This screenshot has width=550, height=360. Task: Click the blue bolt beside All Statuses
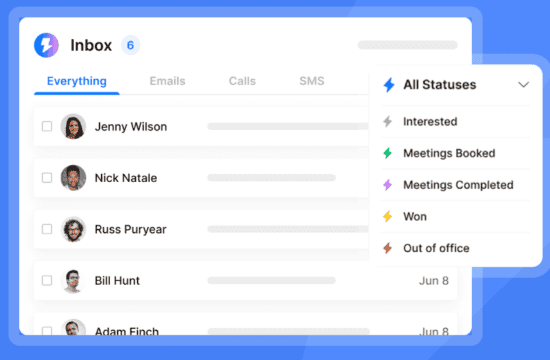pyautogui.click(x=389, y=85)
